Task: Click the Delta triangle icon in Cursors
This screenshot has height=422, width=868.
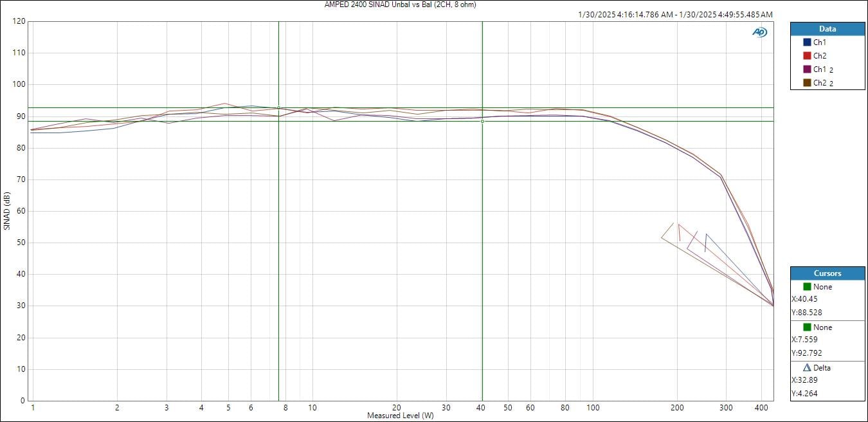Action: tap(807, 367)
